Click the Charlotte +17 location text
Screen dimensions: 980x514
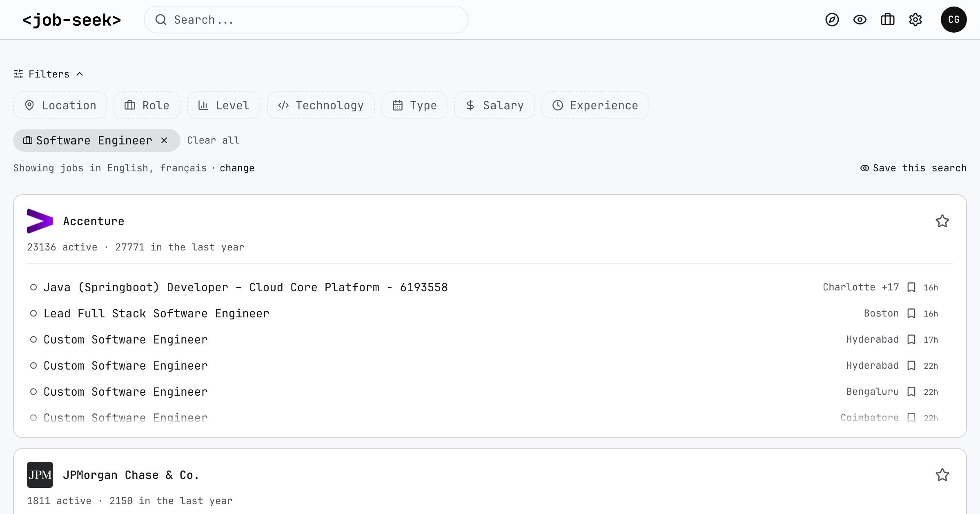coord(861,287)
